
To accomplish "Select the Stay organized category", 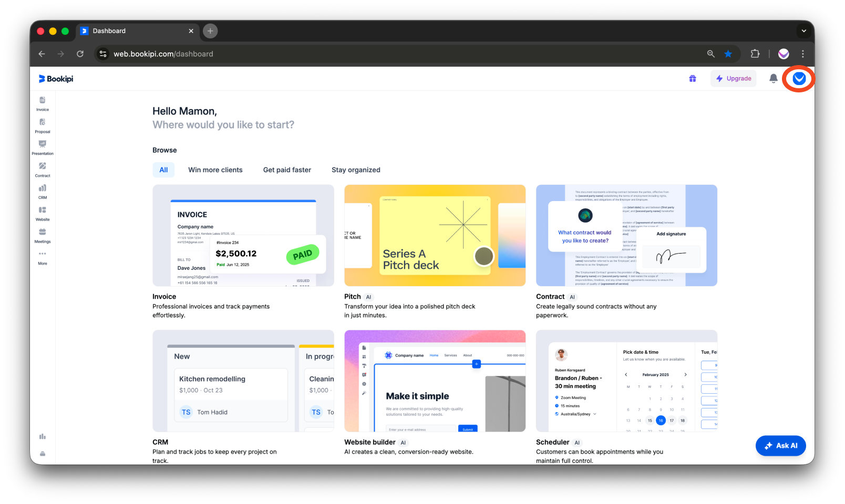I will (356, 170).
